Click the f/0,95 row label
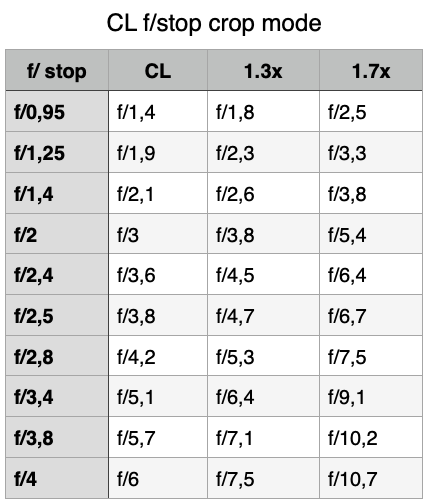This screenshot has height=501, width=426. tap(57, 111)
